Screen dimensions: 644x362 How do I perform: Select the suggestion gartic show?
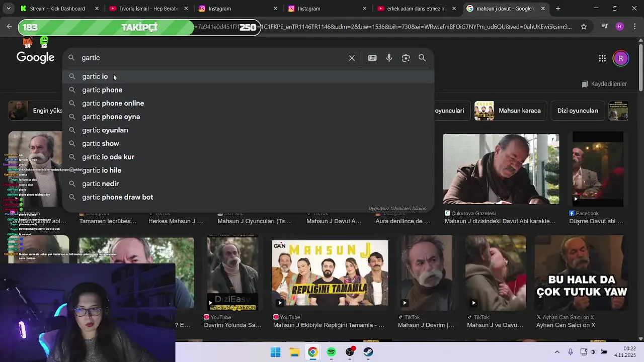pos(248,143)
